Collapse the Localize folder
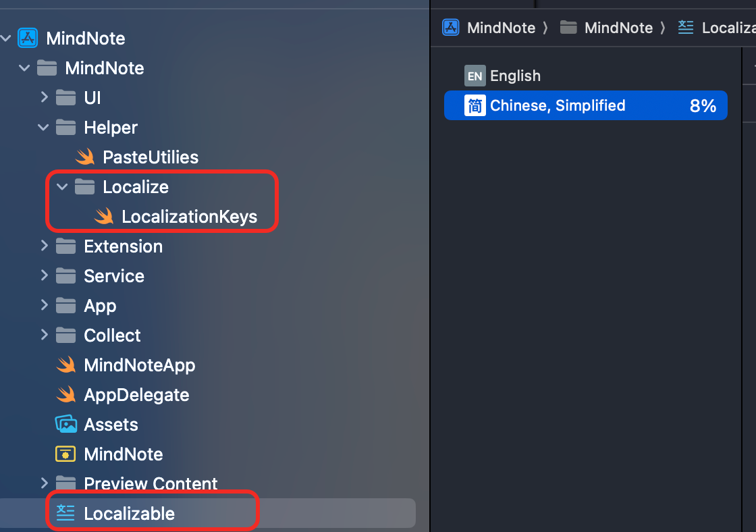This screenshot has height=532, width=756. pyautogui.click(x=63, y=187)
